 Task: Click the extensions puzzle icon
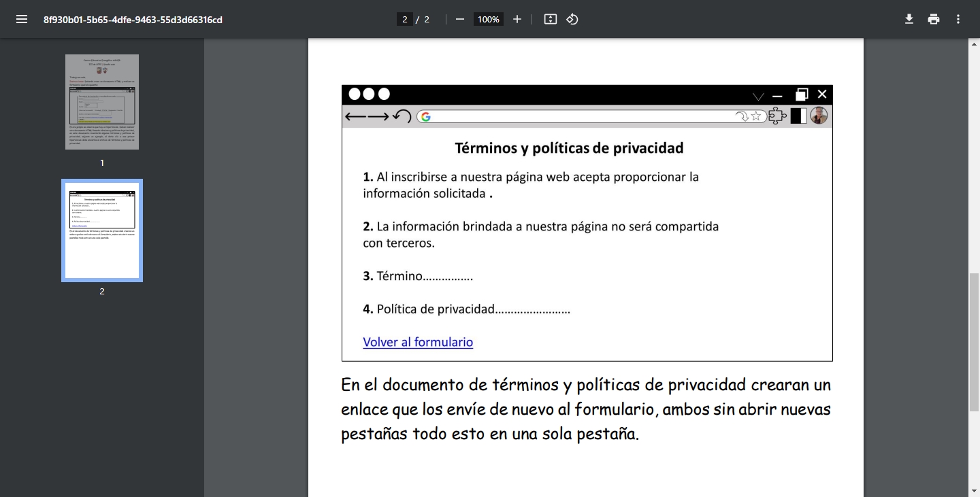pyautogui.click(x=778, y=116)
